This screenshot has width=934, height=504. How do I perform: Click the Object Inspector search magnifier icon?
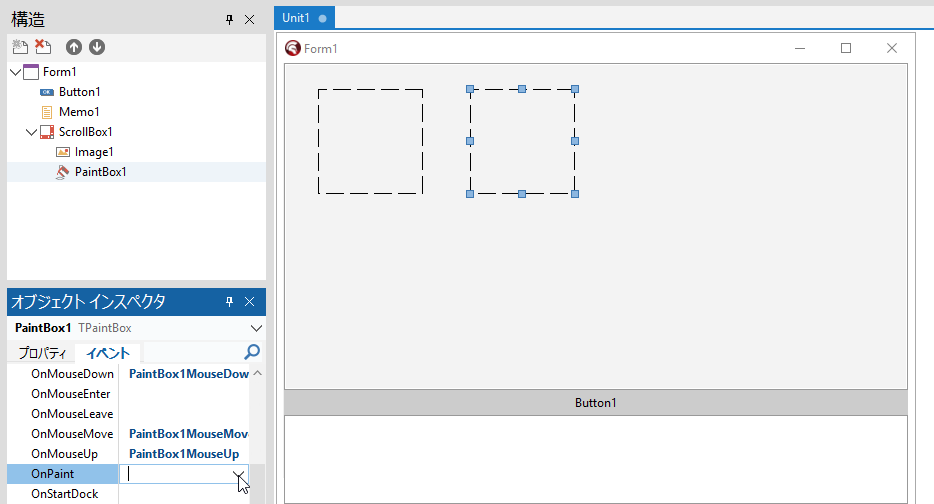[x=252, y=352]
